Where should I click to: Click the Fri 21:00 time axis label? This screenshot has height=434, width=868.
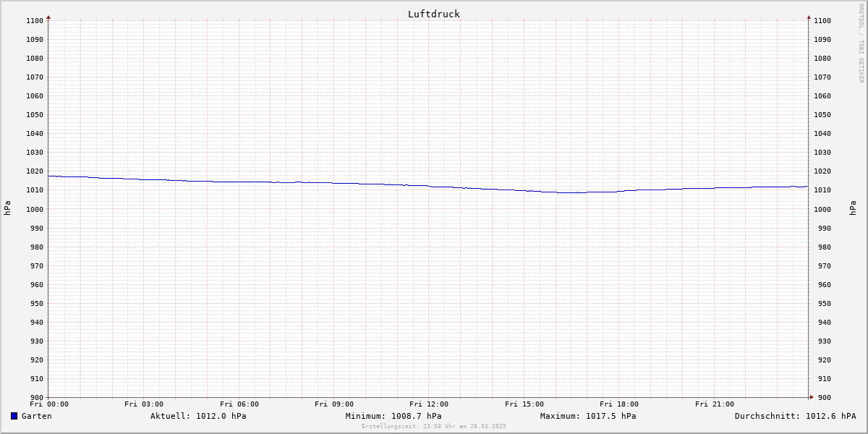coord(715,404)
